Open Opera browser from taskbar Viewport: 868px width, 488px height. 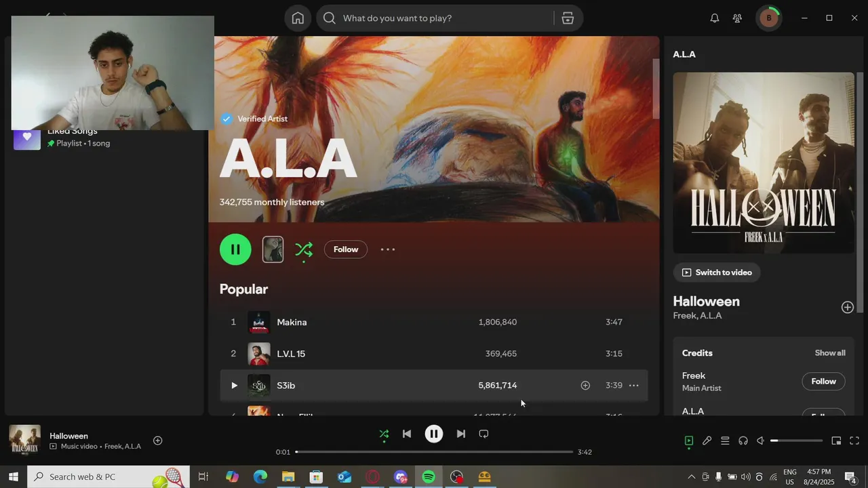click(x=372, y=476)
